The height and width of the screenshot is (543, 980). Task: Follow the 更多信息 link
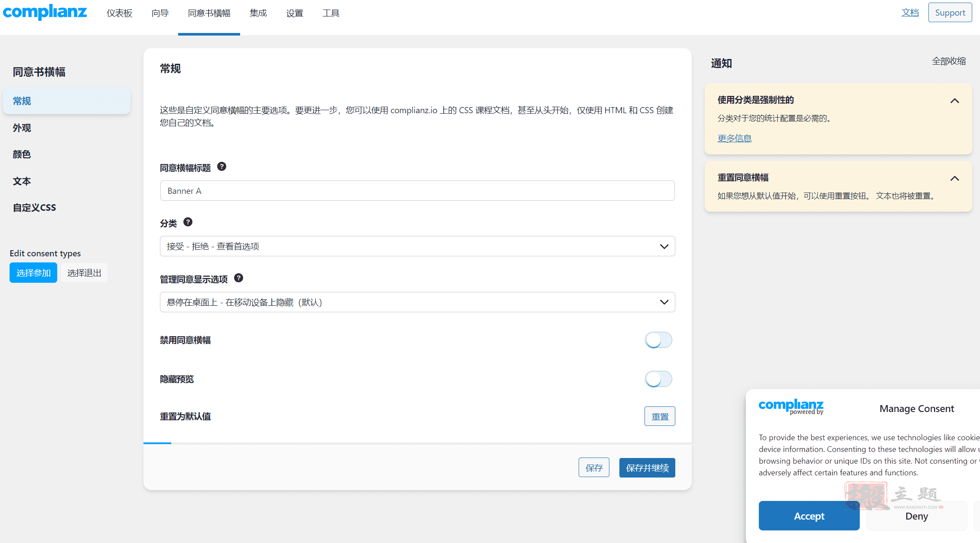tap(734, 138)
